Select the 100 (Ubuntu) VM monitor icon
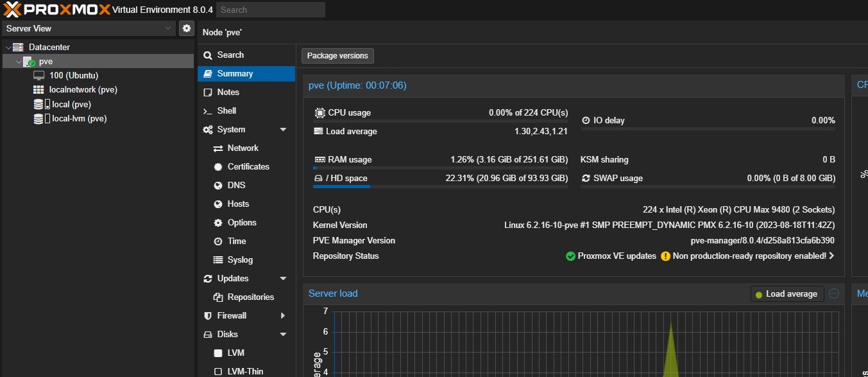This screenshot has width=868, height=377. point(39,76)
